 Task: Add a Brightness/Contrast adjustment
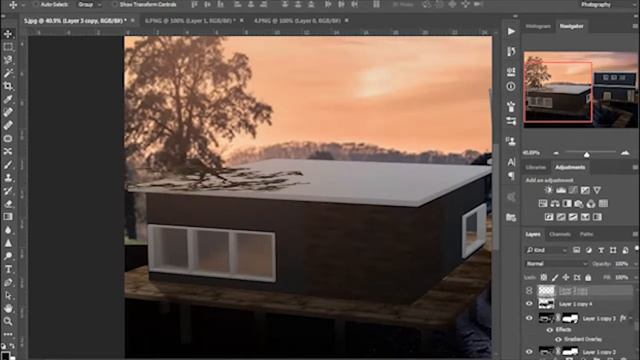click(x=548, y=190)
